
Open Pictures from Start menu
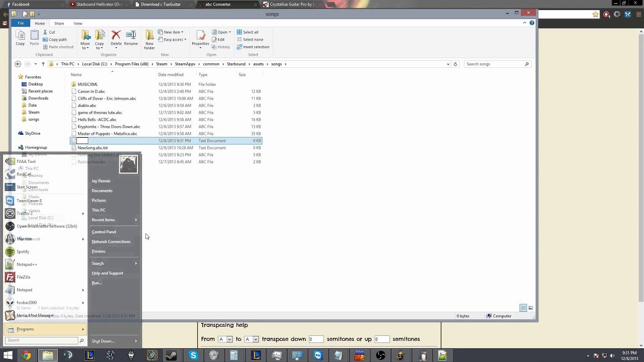[99, 201]
